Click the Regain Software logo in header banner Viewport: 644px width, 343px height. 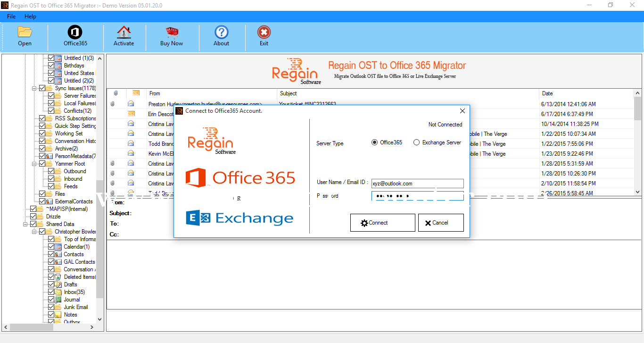[297, 71]
